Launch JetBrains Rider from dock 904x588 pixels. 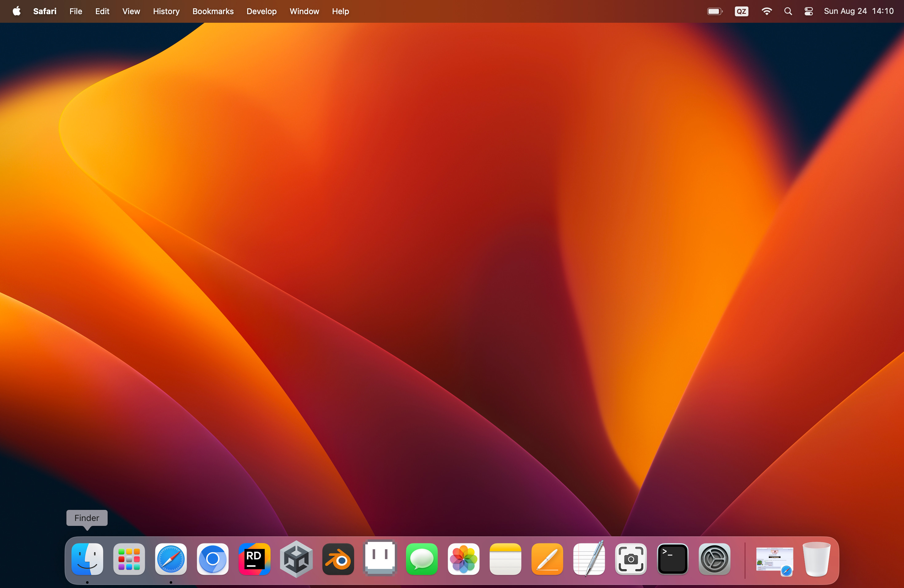click(255, 559)
